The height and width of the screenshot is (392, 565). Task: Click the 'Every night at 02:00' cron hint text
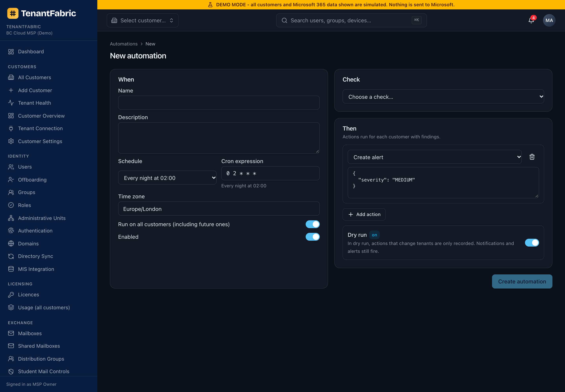(244, 186)
